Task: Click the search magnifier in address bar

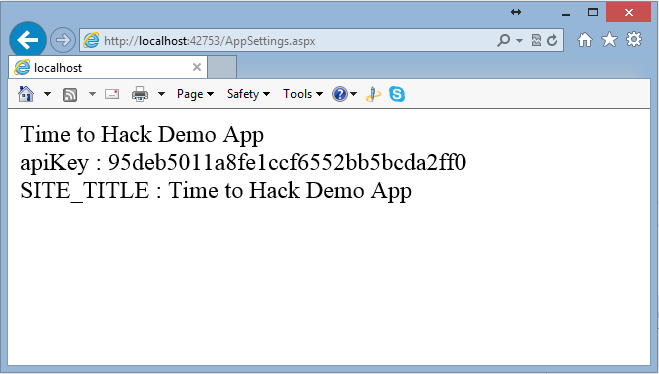Action: [x=503, y=40]
